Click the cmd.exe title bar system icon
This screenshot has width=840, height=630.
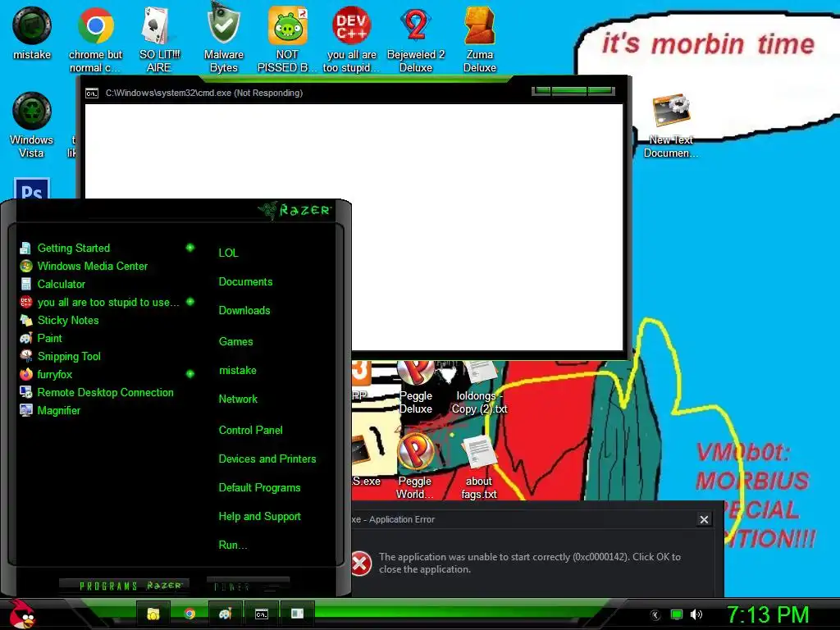[x=92, y=94]
